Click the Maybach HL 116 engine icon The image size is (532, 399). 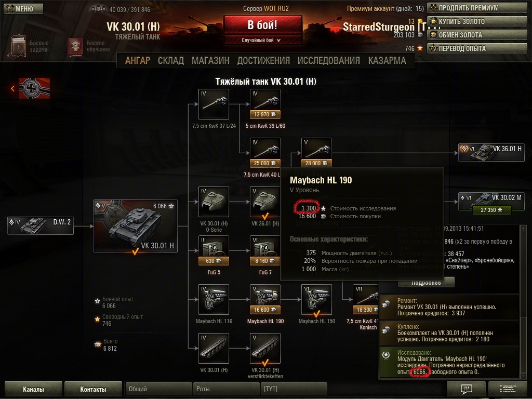click(x=214, y=300)
